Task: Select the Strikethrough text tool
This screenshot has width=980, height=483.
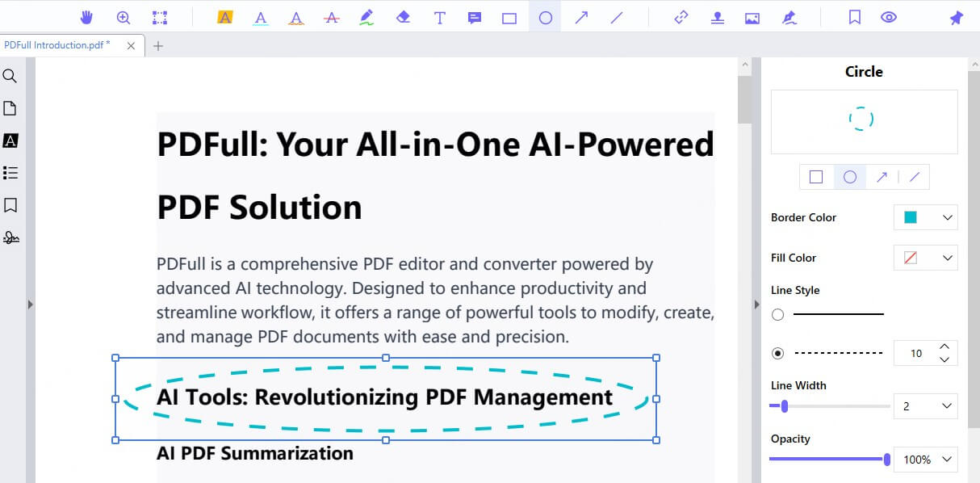Action: [331, 16]
